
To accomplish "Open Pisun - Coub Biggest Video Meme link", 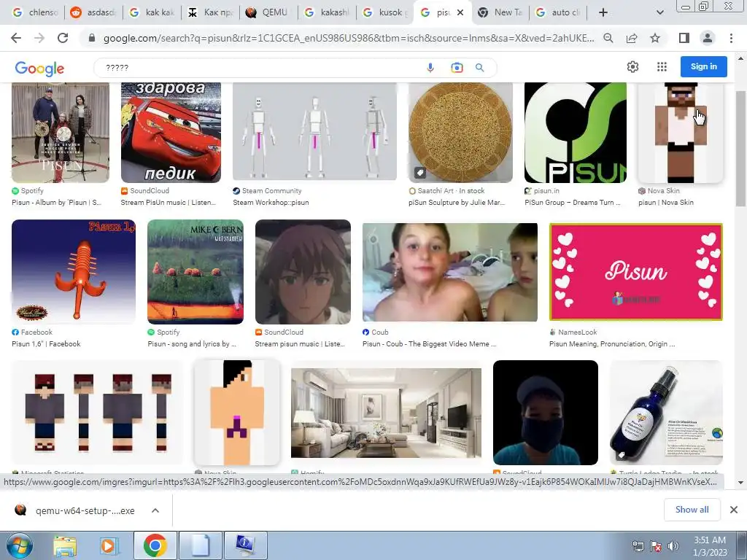I will click(x=429, y=344).
